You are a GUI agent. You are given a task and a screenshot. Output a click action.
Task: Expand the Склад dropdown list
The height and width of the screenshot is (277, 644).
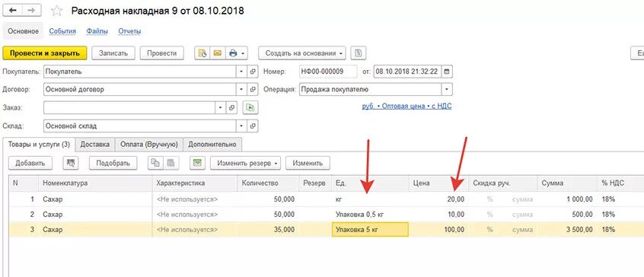pos(241,126)
